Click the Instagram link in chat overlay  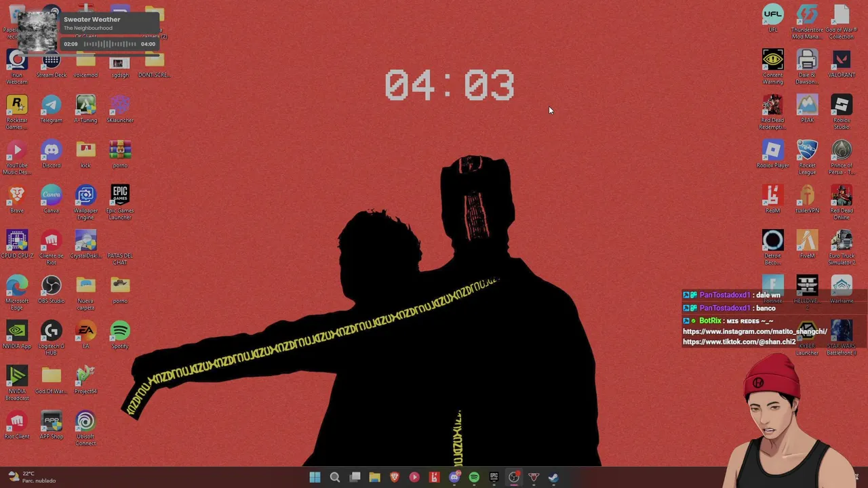(x=755, y=331)
